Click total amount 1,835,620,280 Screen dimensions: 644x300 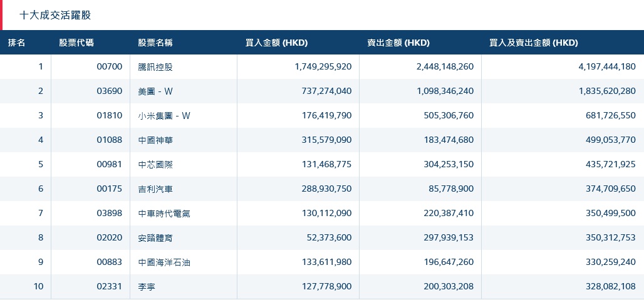pos(608,91)
